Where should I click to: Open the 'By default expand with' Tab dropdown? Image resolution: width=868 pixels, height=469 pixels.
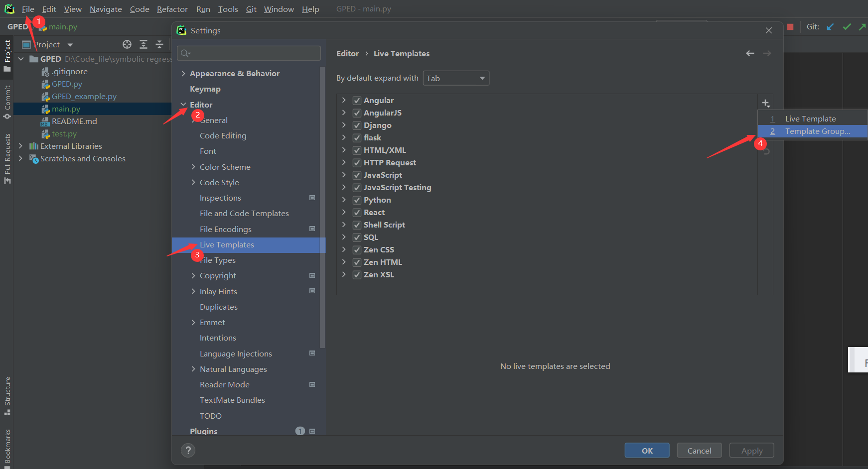pos(456,78)
